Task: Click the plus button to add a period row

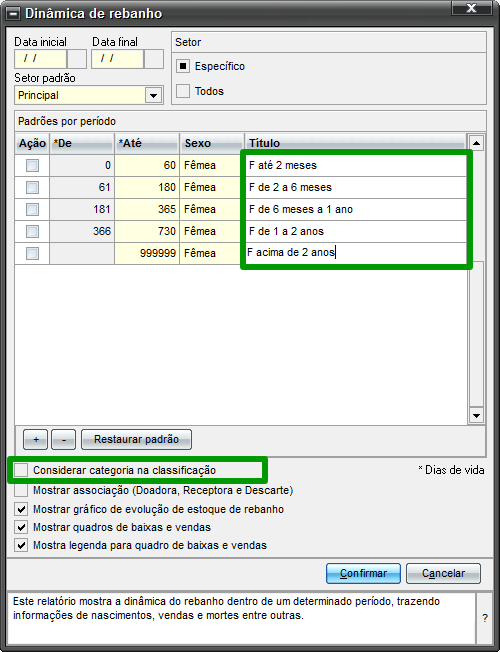Action: pos(36,440)
